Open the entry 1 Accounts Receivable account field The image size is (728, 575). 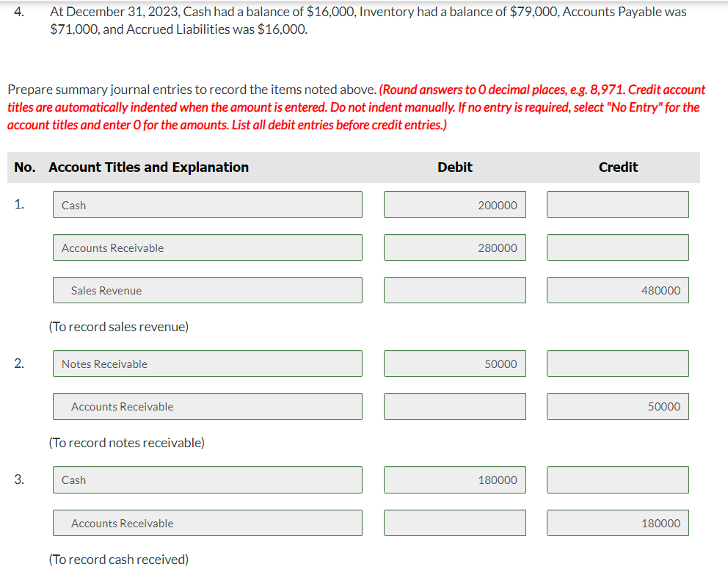point(208,247)
